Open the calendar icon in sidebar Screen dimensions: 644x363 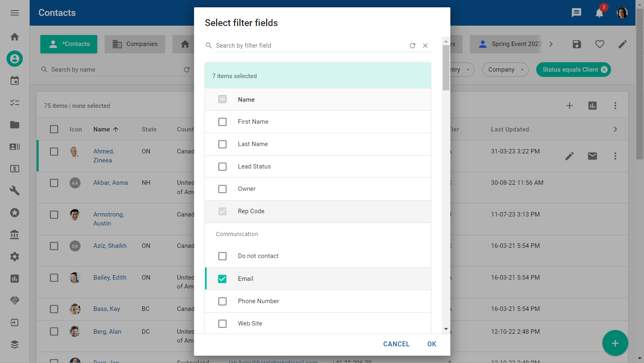(15, 81)
